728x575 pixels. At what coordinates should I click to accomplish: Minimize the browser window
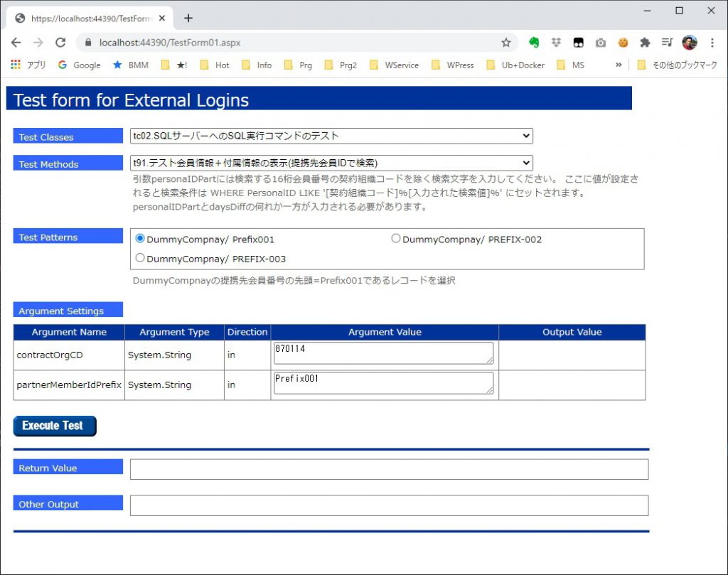[x=647, y=11]
